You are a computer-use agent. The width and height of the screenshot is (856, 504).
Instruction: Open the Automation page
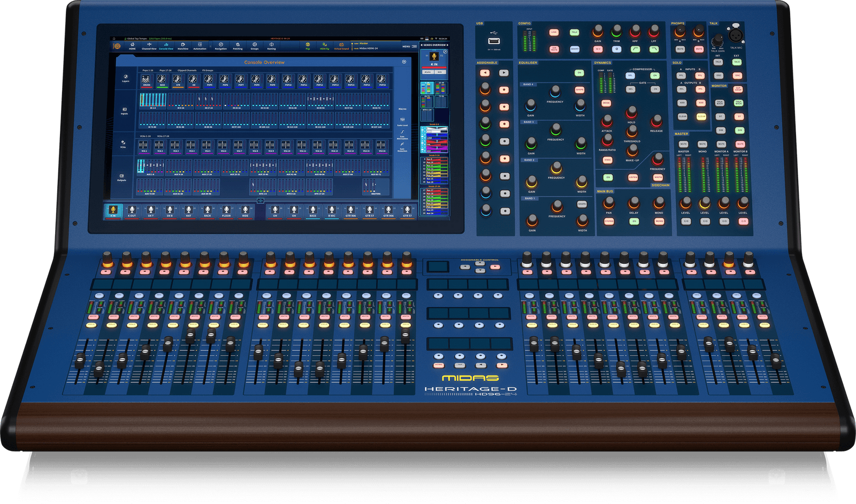click(200, 46)
